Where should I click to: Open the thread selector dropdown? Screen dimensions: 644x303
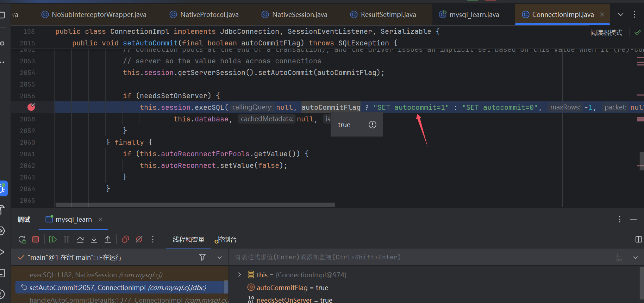220,258
